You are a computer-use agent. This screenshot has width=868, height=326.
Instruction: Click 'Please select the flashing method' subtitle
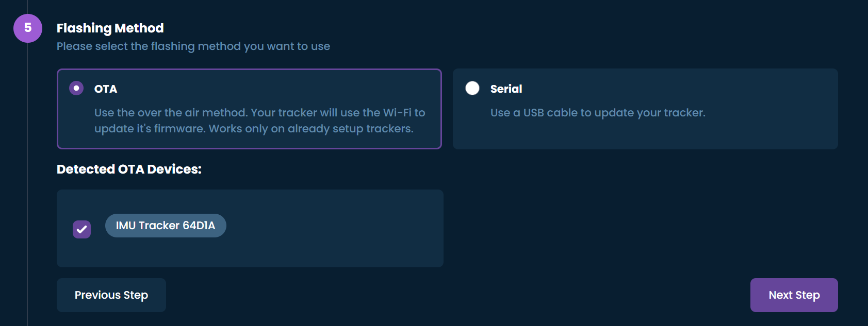coord(193,46)
